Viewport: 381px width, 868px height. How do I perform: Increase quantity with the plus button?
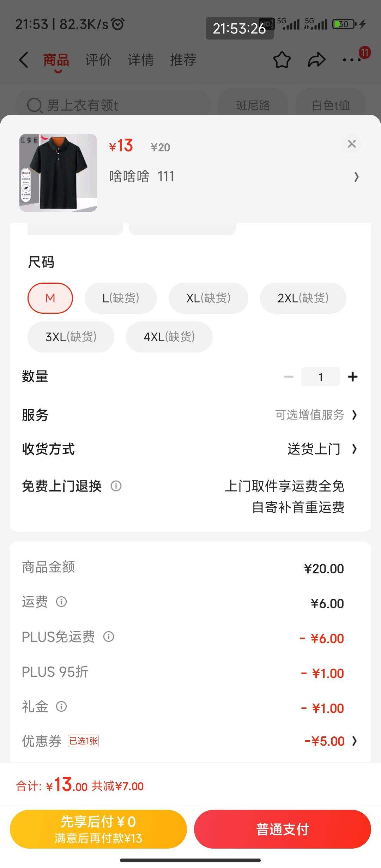coord(352,377)
